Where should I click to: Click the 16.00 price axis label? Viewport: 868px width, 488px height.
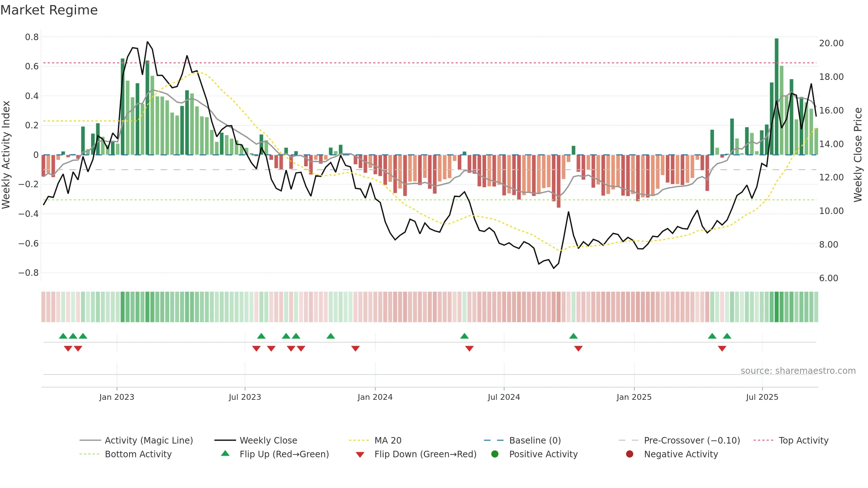coord(831,110)
